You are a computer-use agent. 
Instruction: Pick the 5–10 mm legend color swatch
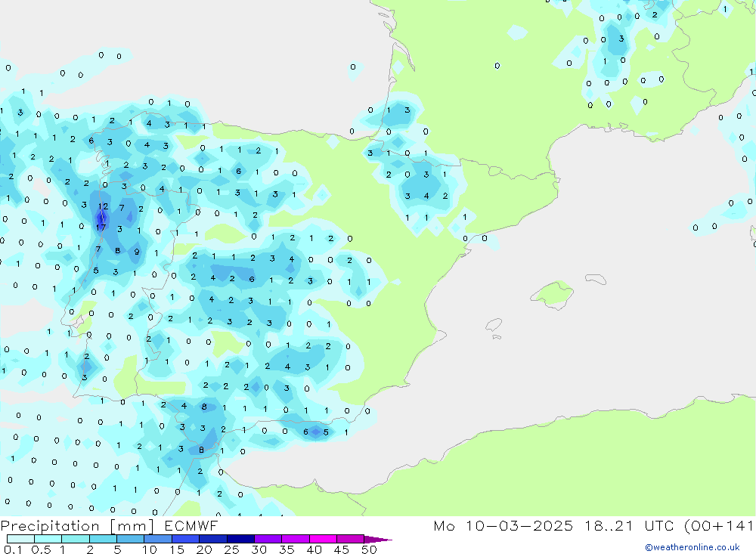(130, 539)
